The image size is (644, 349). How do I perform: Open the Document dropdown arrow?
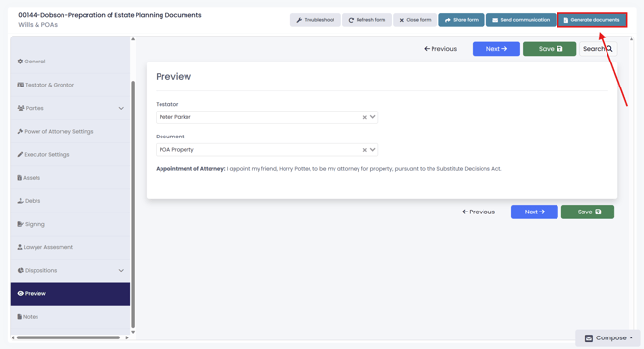(373, 149)
